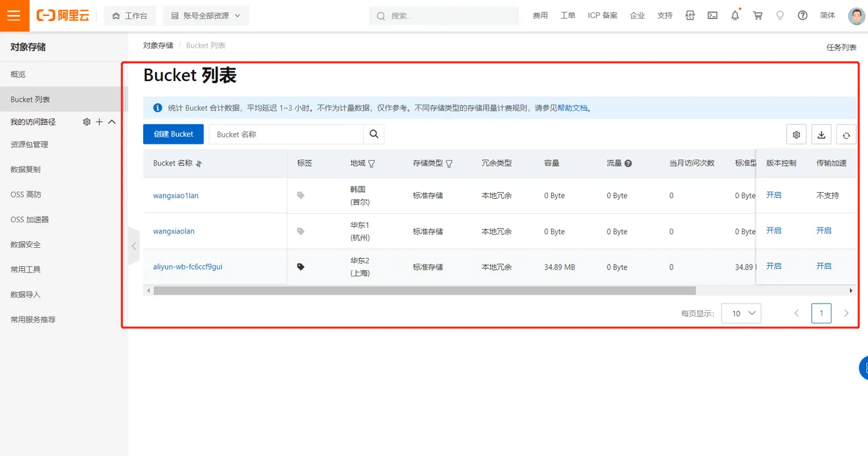This screenshot has width=868, height=456.
Task: Open the 工作台 button
Action: pos(130,15)
